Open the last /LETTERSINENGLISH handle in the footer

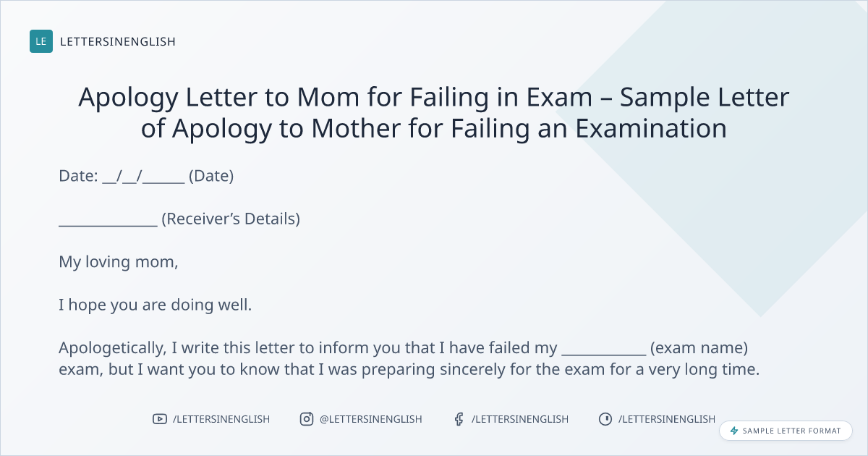click(x=667, y=419)
